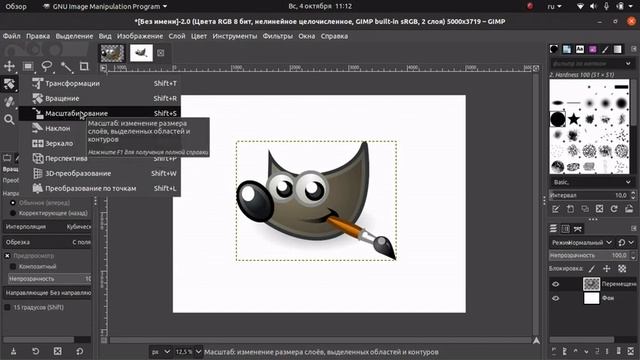Select the Rectangle Select tool
Viewport: 640px width, 360px height.
pyautogui.click(x=28, y=67)
